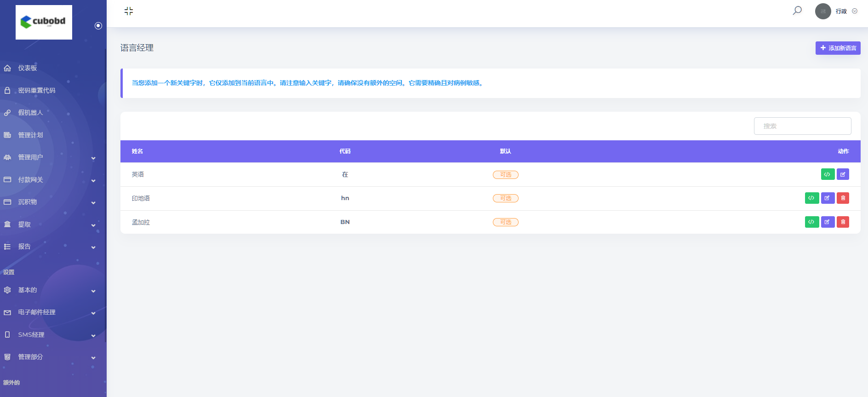The width and height of the screenshot is (868, 397).
Task: Click the 可选 badge in 英语 row
Action: click(505, 175)
